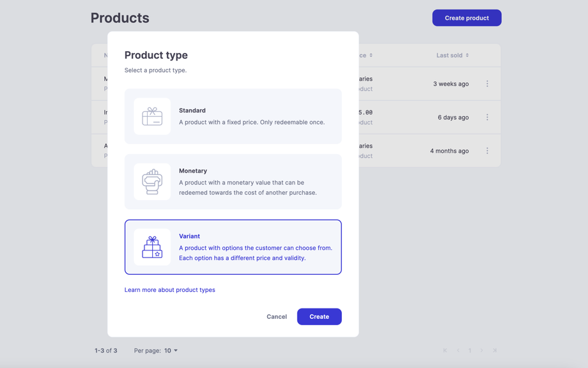This screenshot has width=588, height=368.
Task: Sort by the Last sold column
Action: coord(453,56)
